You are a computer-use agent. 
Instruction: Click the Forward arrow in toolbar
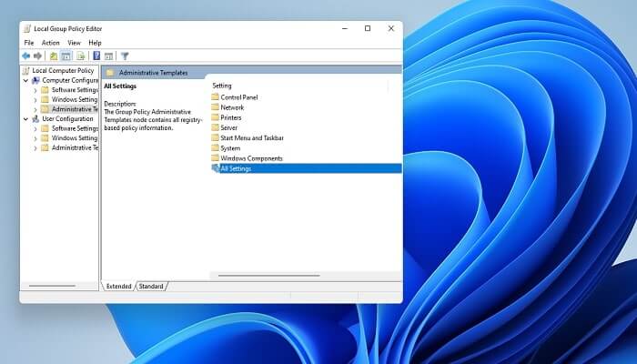37,56
